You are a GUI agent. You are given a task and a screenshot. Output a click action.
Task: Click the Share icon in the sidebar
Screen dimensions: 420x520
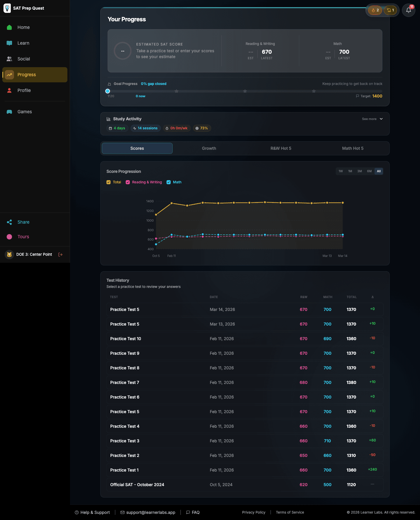click(x=9, y=222)
